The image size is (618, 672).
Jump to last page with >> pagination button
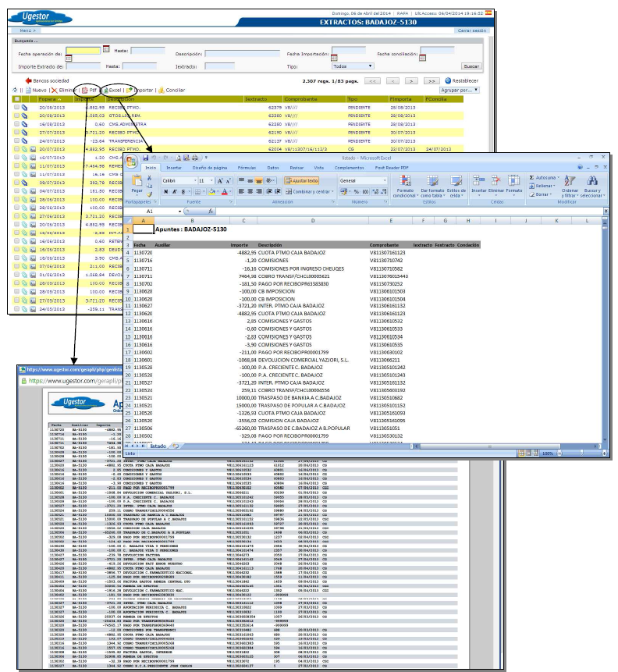432,81
